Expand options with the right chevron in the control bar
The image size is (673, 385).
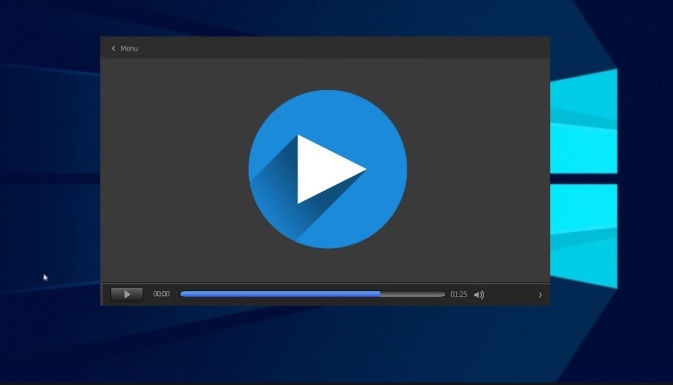(x=540, y=295)
